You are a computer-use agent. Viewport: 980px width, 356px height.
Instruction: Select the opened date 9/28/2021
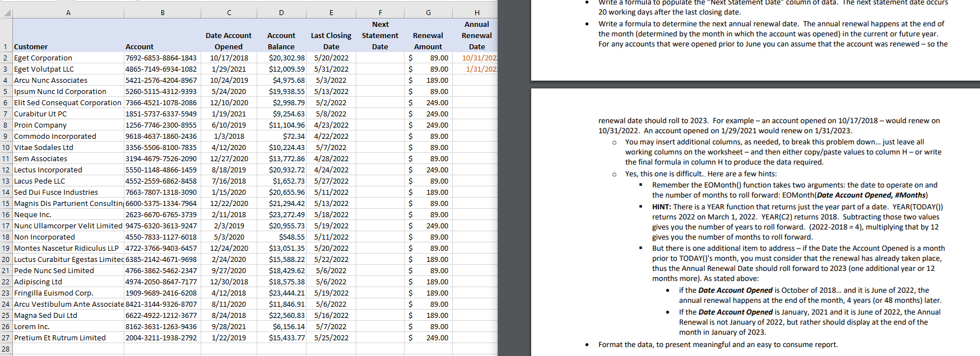pos(229,326)
